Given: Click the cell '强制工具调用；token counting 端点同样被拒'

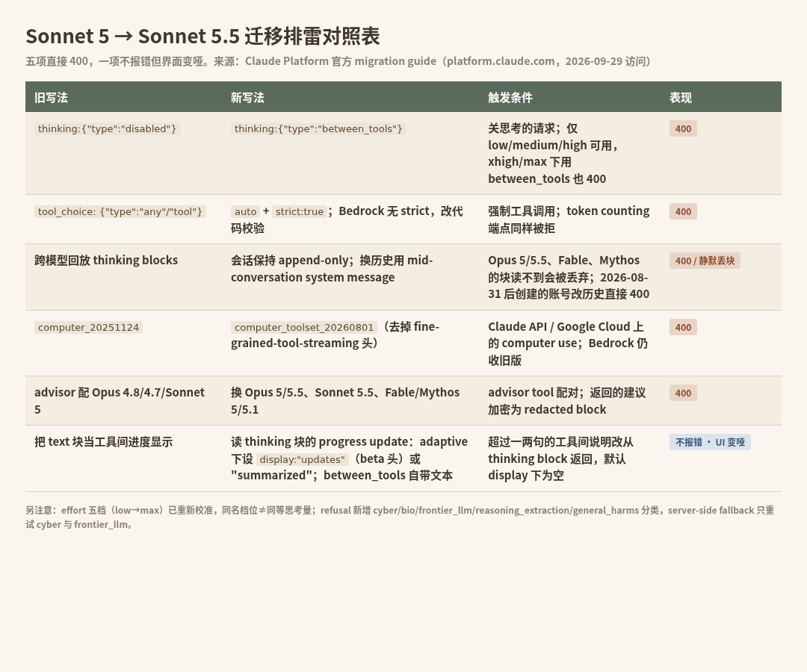Looking at the screenshot, I should [569, 220].
